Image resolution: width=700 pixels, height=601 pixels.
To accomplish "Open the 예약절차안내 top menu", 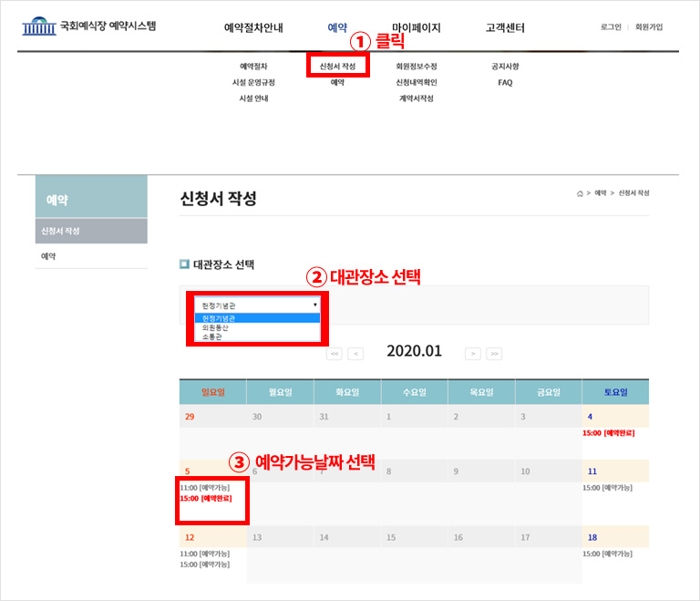I will click(253, 28).
